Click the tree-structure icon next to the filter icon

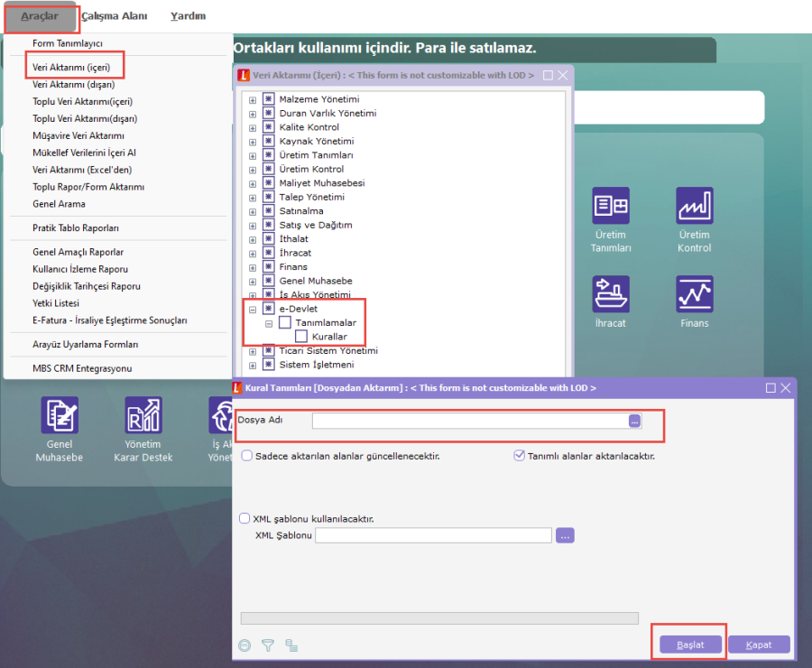point(291,645)
